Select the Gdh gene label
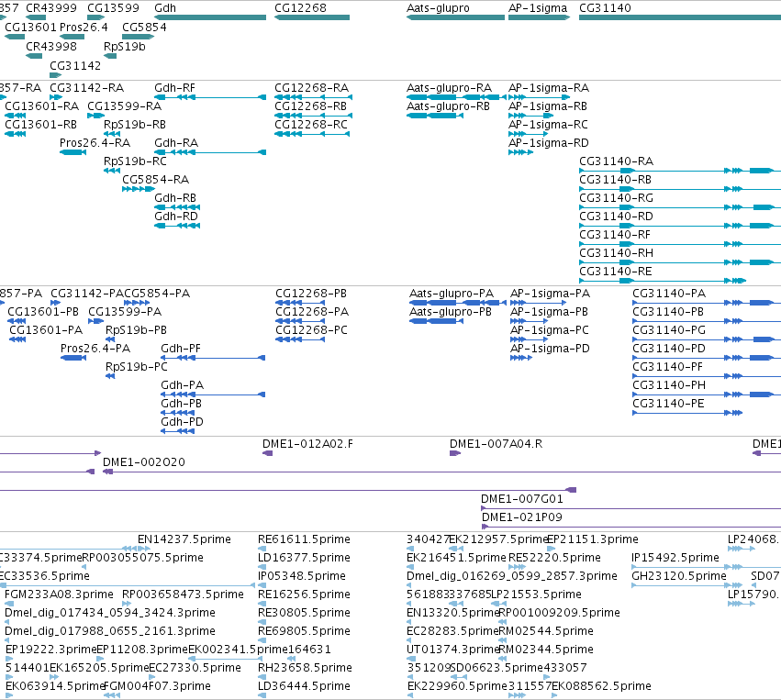The image size is (781, 700). point(165,8)
